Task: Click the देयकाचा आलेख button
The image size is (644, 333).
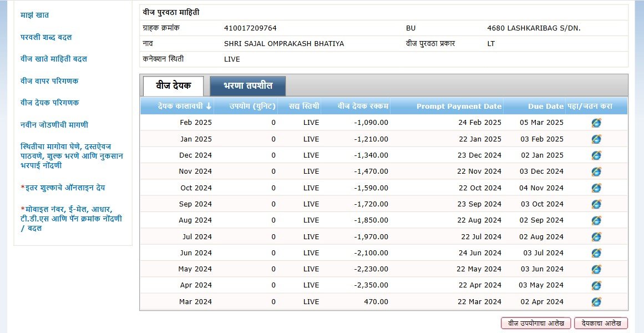Action: tap(601, 323)
